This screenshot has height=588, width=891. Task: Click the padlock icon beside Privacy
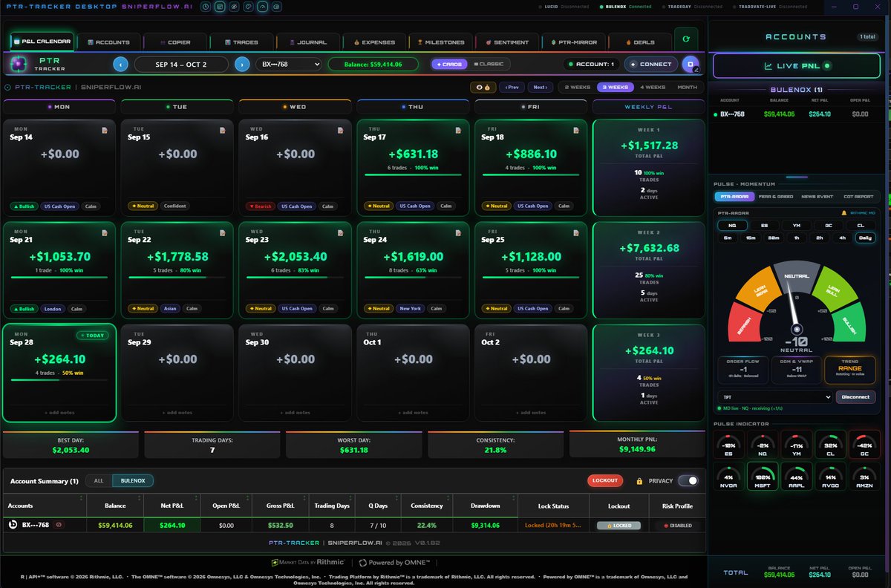[x=639, y=480]
